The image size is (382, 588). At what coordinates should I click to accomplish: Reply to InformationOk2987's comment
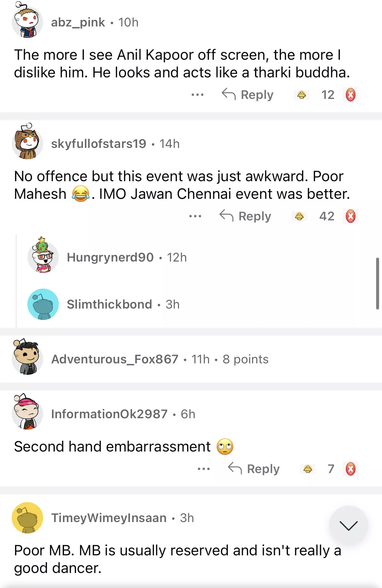pos(254,469)
